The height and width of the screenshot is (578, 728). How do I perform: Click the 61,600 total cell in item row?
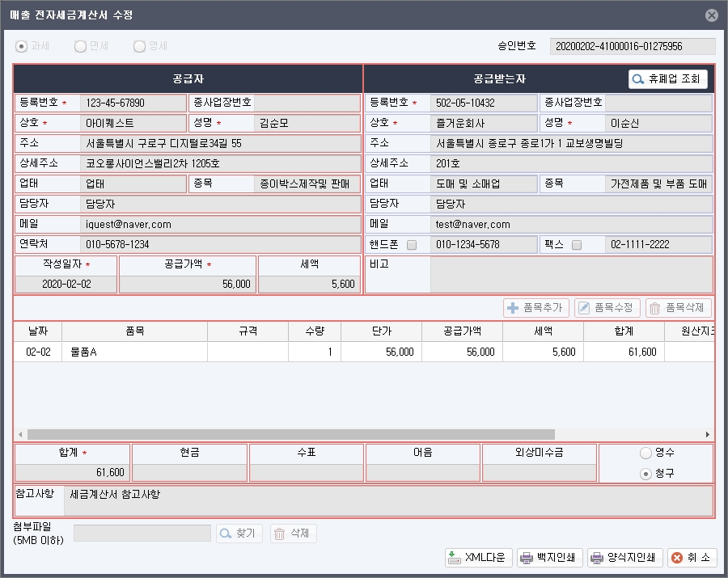click(x=624, y=352)
